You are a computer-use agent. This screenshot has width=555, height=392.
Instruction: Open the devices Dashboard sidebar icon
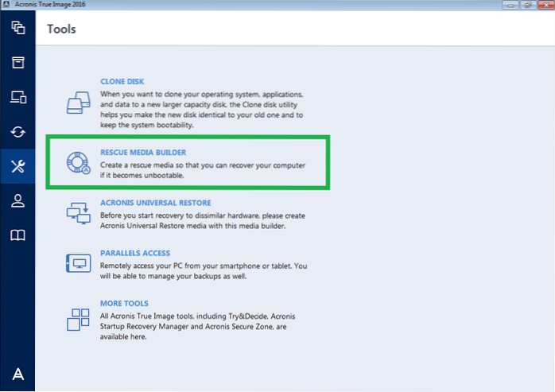[x=17, y=97]
